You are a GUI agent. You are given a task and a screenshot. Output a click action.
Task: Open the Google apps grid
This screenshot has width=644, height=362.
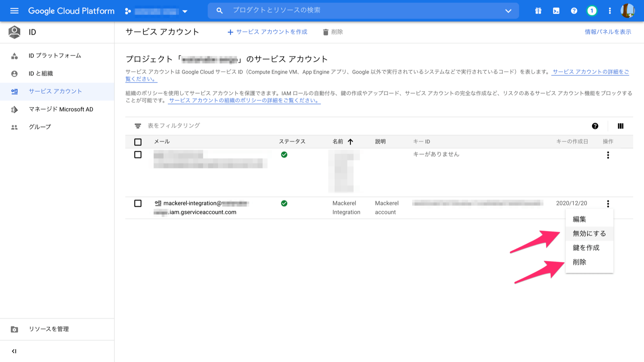point(538,11)
